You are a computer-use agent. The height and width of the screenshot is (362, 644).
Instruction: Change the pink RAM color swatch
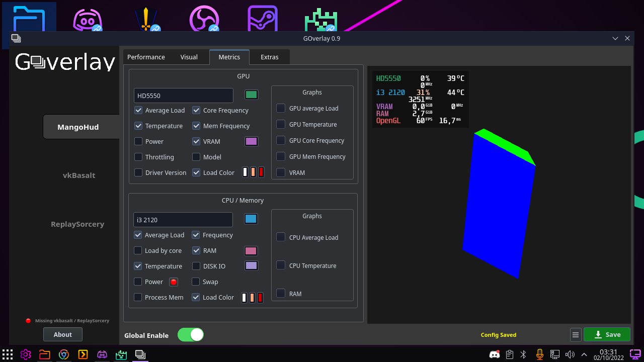click(x=251, y=250)
